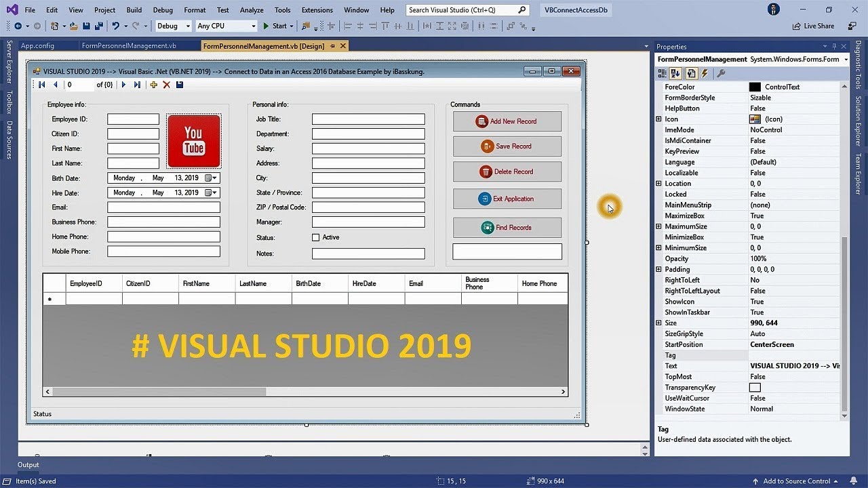
Task: Click Move Last arrow in form navigator
Action: [x=137, y=85]
